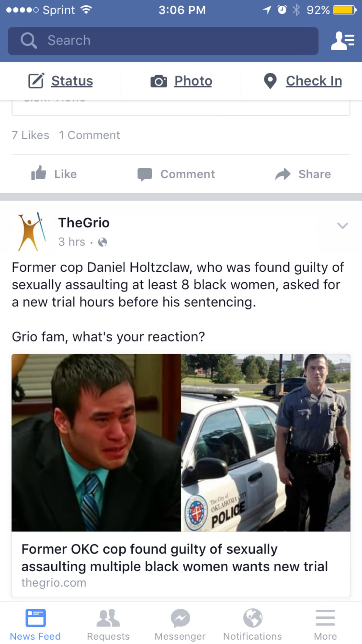Tap the article photo of police car
Image resolution: width=362 pixels, height=644 pixels.
coord(265,442)
